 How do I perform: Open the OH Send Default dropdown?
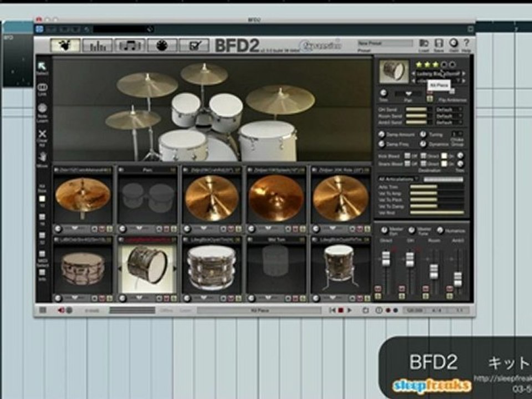[x=449, y=110]
